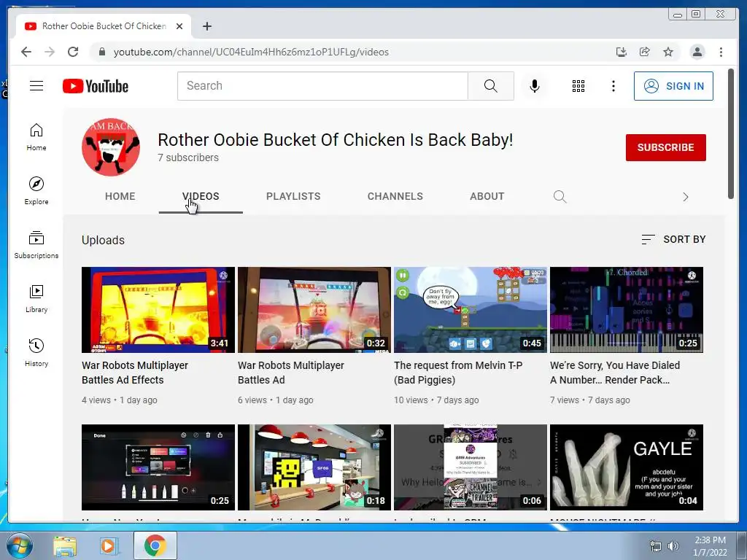747x560 pixels.
Task: Go back with the browser back arrow
Action: pyautogui.click(x=26, y=52)
